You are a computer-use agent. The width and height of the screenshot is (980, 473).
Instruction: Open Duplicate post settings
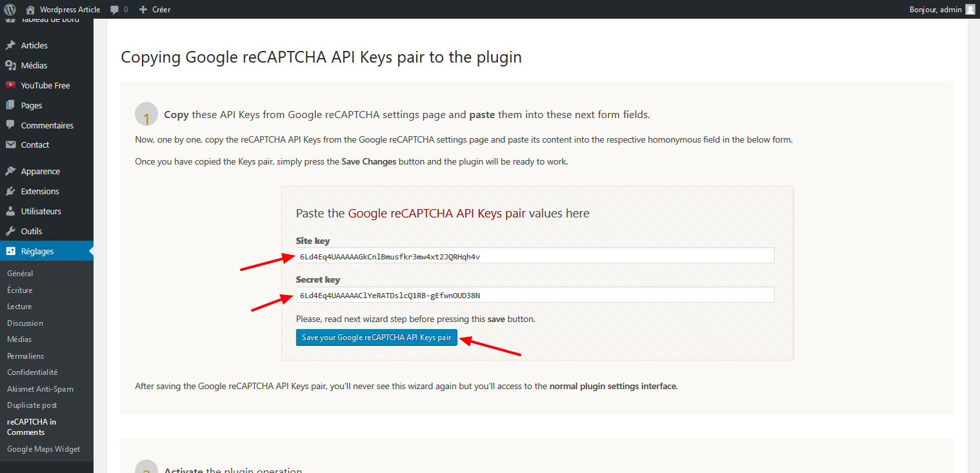point(32,405)
